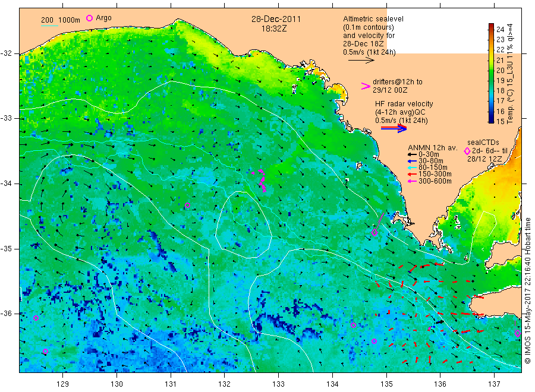Screen dimensions: 535x392
Task: Click the Argo float marker near 128.7E, 36.6S
Action: click(45, 351)
